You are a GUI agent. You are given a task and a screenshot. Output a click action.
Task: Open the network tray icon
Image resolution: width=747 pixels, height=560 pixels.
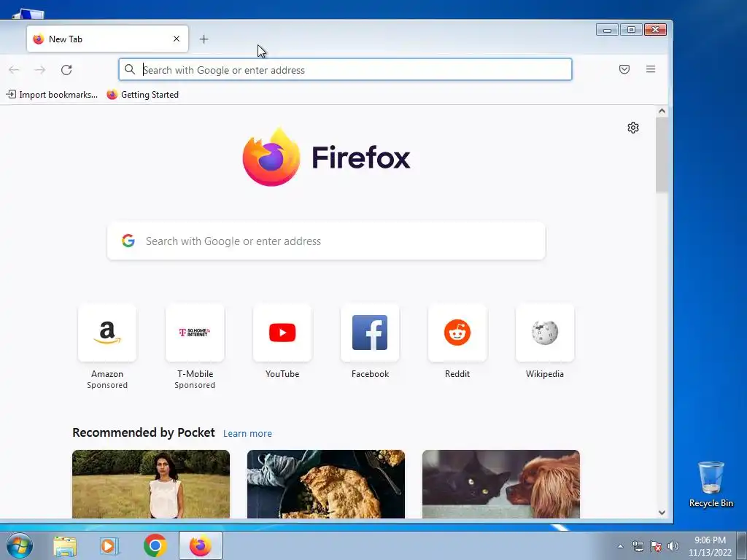pyautogui.click(x=638, y=546)
